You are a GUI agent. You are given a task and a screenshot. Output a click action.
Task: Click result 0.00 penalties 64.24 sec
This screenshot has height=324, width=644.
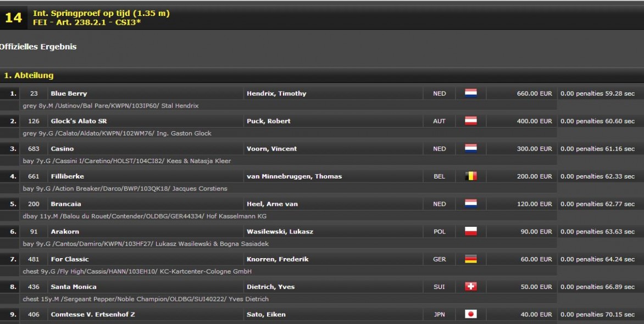(x=598, y=259)
